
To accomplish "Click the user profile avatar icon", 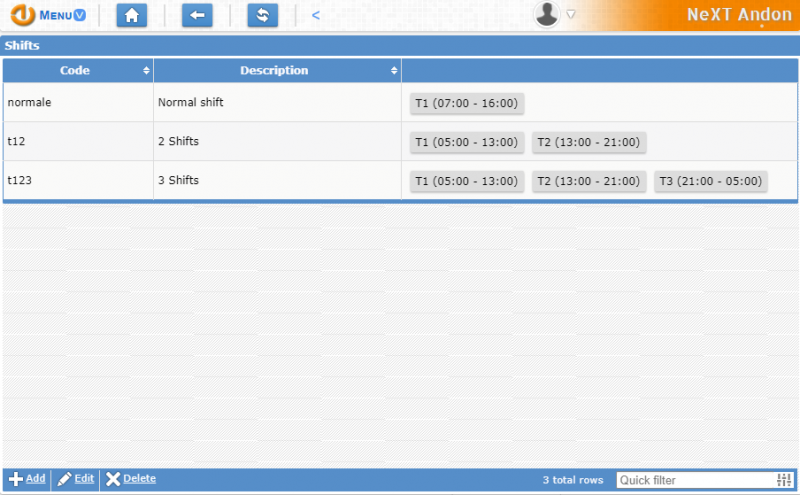I will [546, 14].
